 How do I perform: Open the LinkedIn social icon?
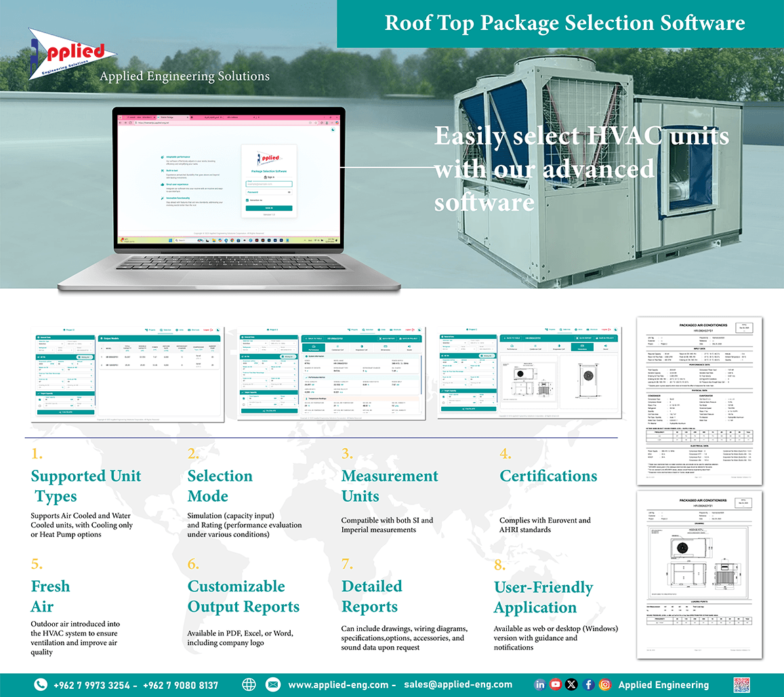tap(540, 685)
